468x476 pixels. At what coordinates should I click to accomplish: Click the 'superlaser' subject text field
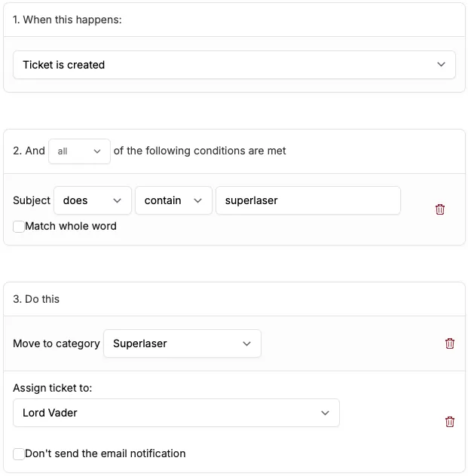point(307,200)
